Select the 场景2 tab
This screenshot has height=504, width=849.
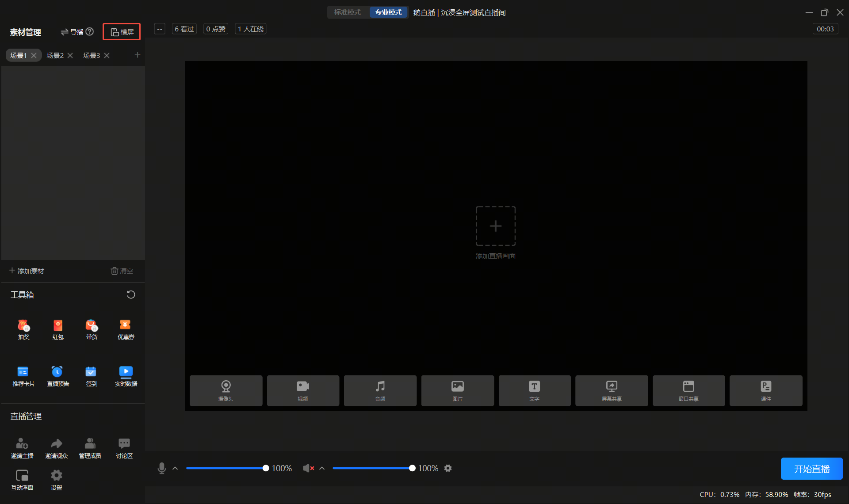[55, 55]
